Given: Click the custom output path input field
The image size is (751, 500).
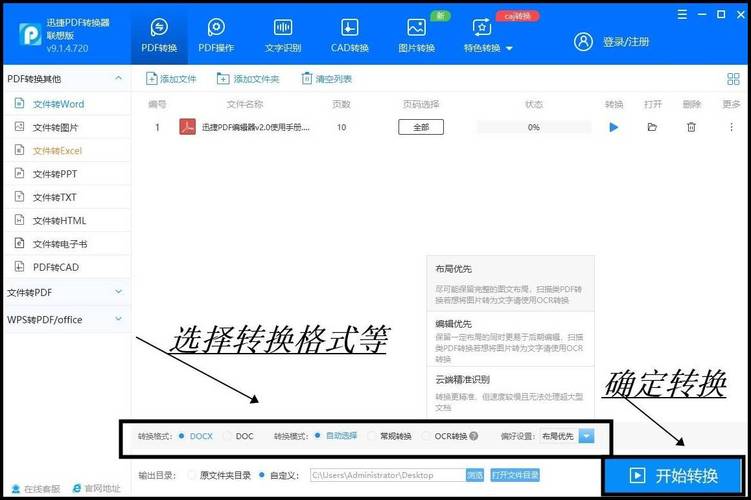Looking at the screenshot, I should coord(386,475).
